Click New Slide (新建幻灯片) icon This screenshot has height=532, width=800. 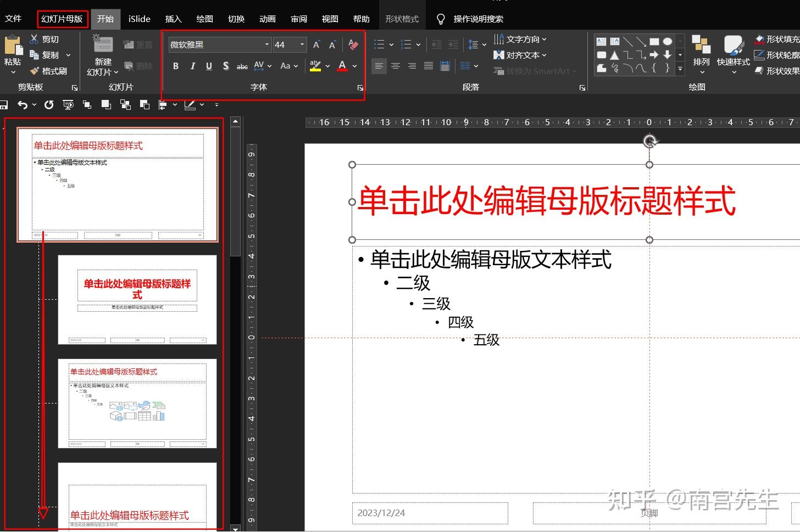[103, 44]
